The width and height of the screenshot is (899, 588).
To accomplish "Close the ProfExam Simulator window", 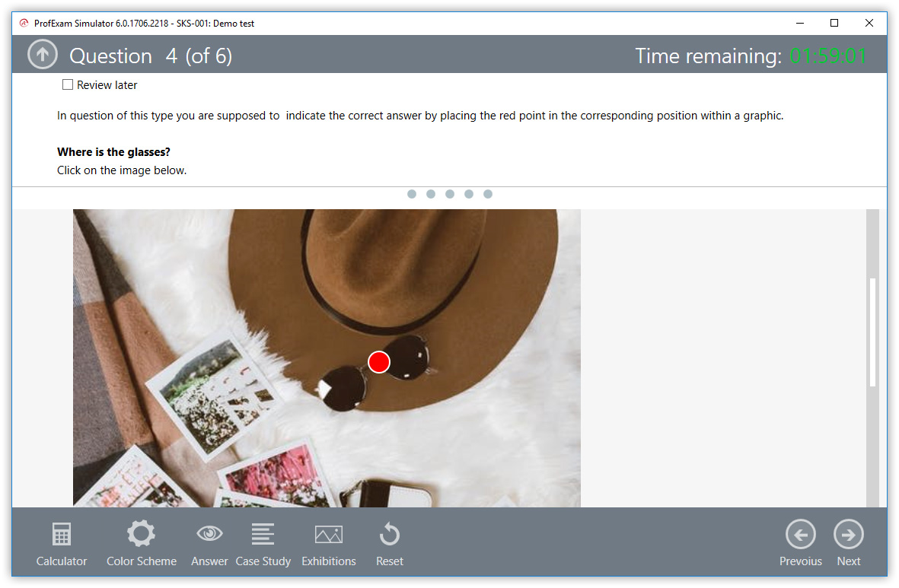I will [869, 23].
